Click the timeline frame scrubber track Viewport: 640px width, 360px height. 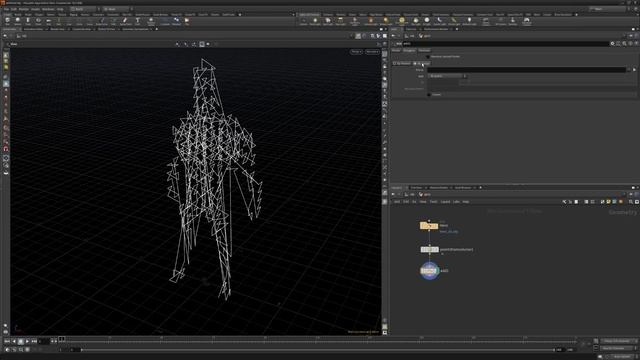click(x=318, y=340)
